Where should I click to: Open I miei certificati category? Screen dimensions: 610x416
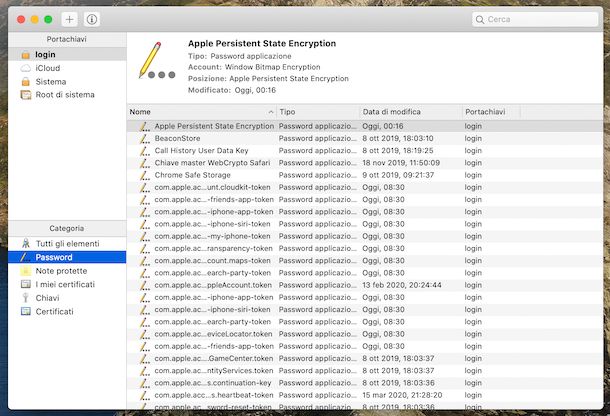click(67, 284)
